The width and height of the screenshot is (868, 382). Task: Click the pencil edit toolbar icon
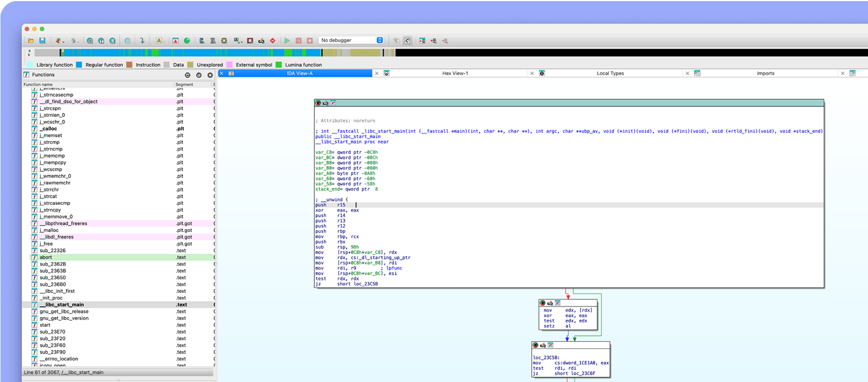[x=261, y=40]
